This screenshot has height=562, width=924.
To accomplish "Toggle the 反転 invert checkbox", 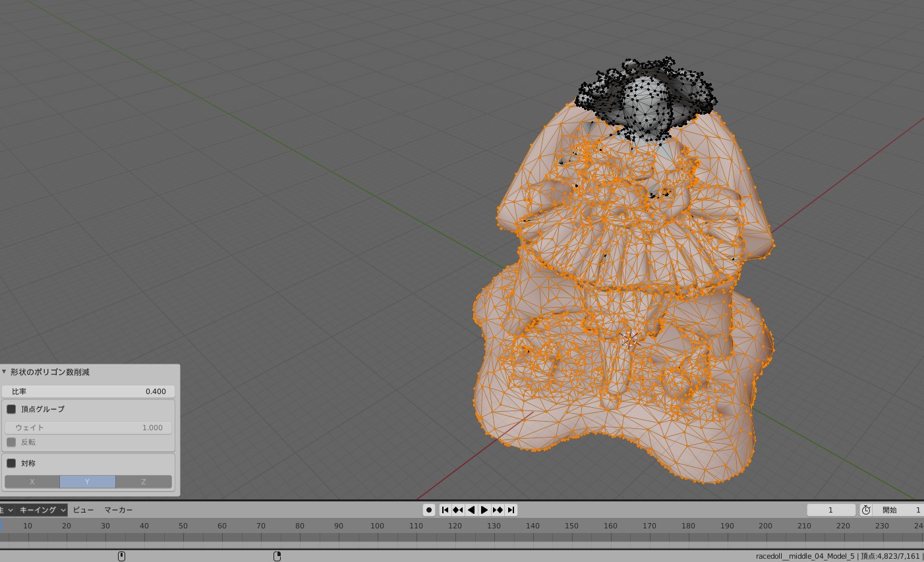I will point(11,442).
